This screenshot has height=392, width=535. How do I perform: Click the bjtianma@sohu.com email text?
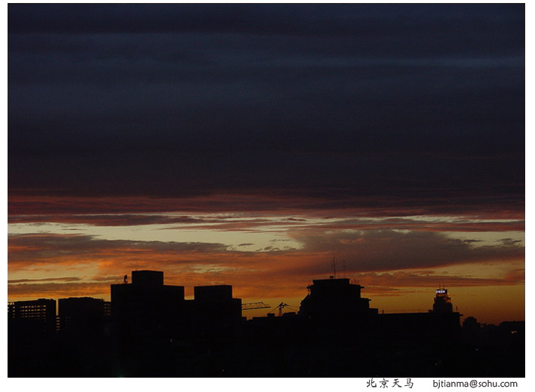pyautogui.click(x=475, y=384)
